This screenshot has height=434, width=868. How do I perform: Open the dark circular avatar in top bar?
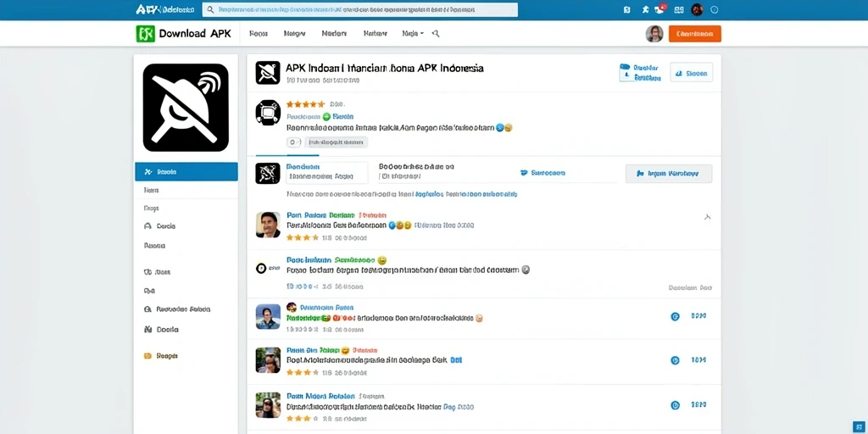tap(697, 9)
